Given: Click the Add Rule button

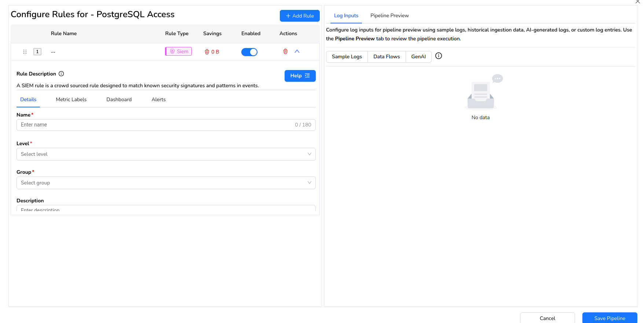Looking at the screenshot, I should tap(300, 16).
